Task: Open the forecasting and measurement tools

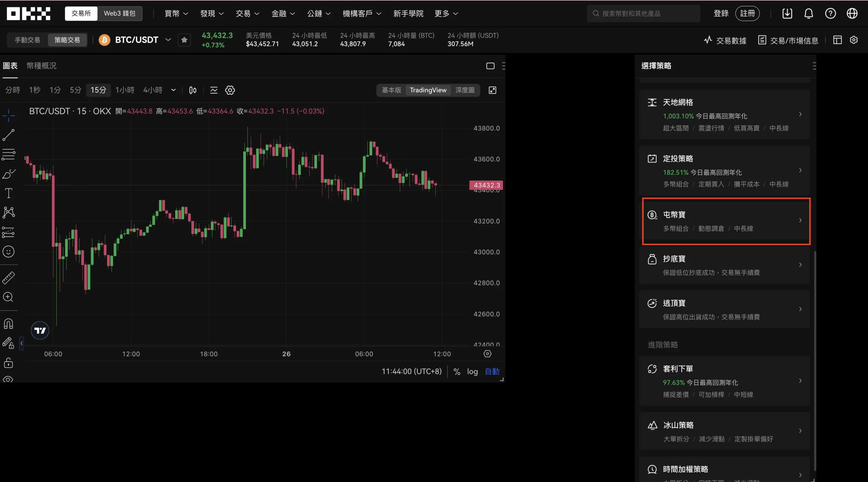Action: (x=8, y=232)
